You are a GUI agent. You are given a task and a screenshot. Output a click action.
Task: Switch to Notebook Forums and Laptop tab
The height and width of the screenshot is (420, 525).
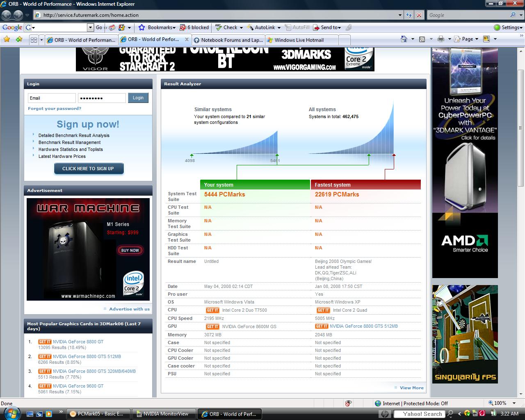(x=228, y=40)
